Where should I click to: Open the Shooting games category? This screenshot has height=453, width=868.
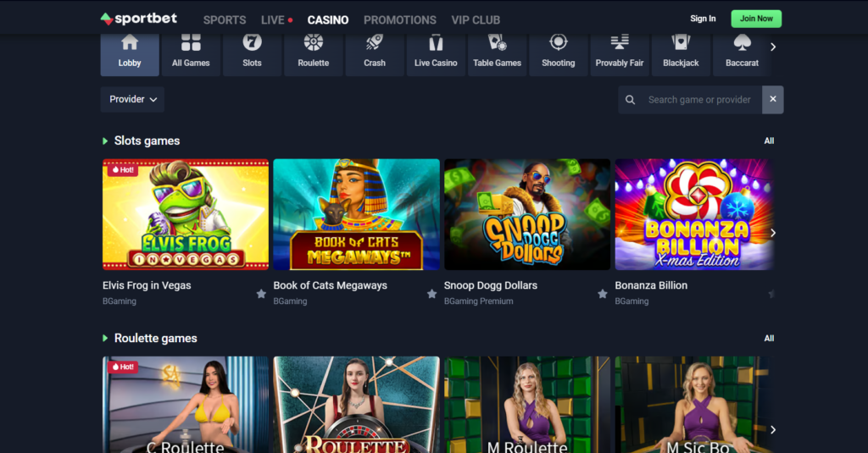[x=558, y=54]
